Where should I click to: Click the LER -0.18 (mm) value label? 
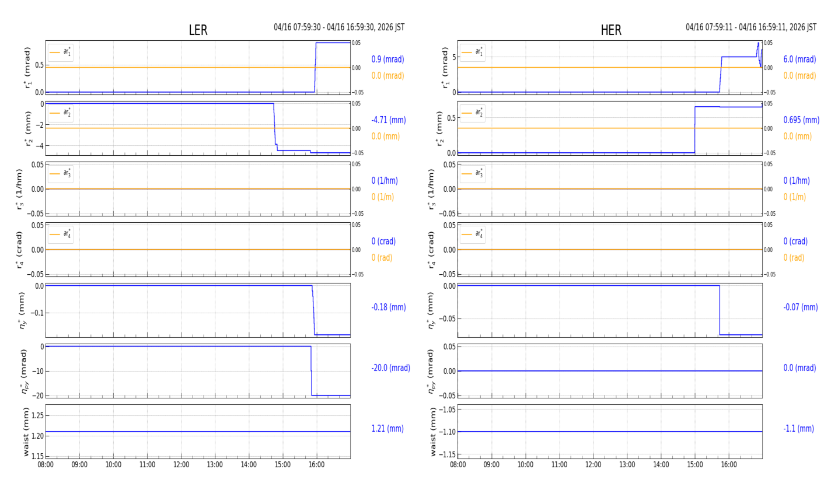388,307
